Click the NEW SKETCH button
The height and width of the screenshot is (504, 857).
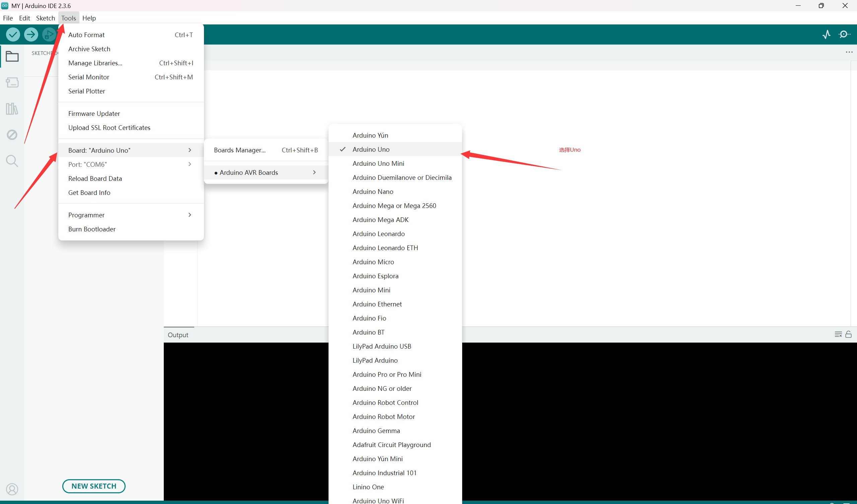94,486
